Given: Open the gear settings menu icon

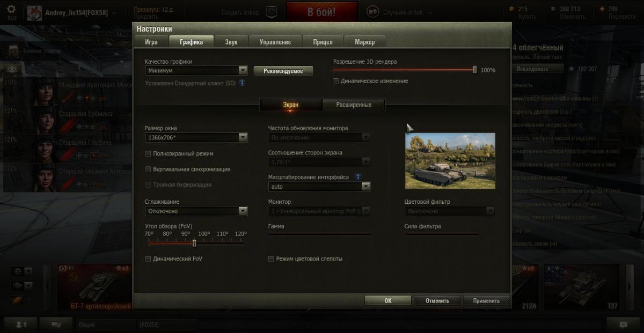Looking at the screenshot, I should (11, 10).
